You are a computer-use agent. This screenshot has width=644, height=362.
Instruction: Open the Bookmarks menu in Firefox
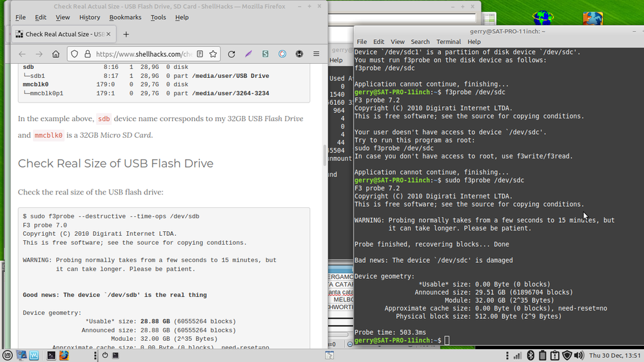click(x=125, y=17)
